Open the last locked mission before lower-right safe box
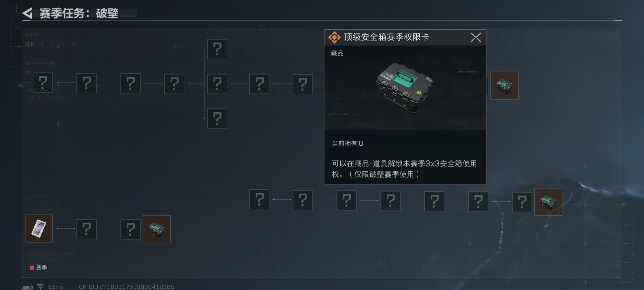644x290 pixels. (522, 202)
